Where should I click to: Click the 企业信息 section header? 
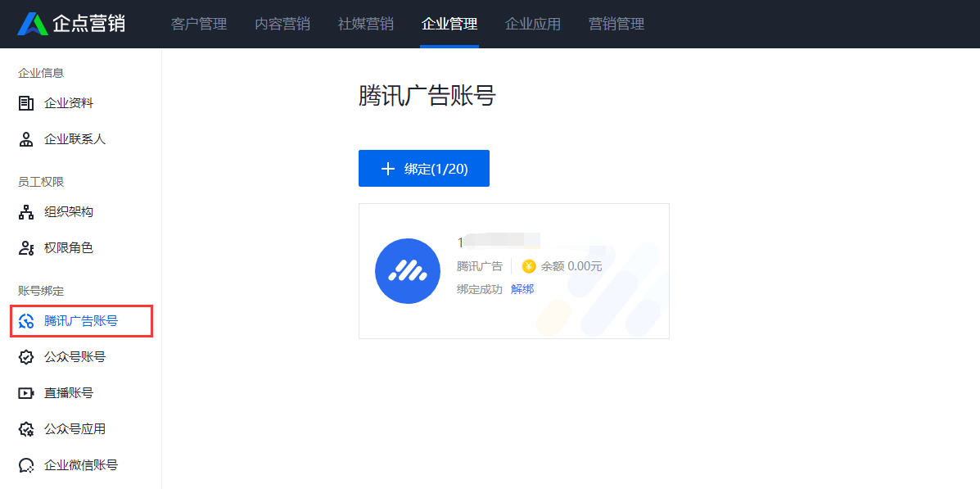point(41,73)
